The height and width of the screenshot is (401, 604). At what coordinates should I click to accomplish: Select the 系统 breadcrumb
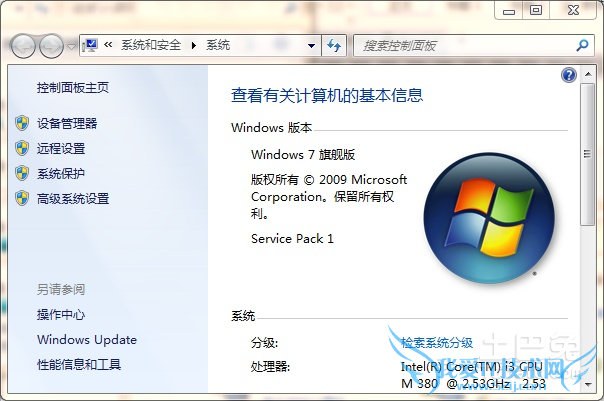218,45
